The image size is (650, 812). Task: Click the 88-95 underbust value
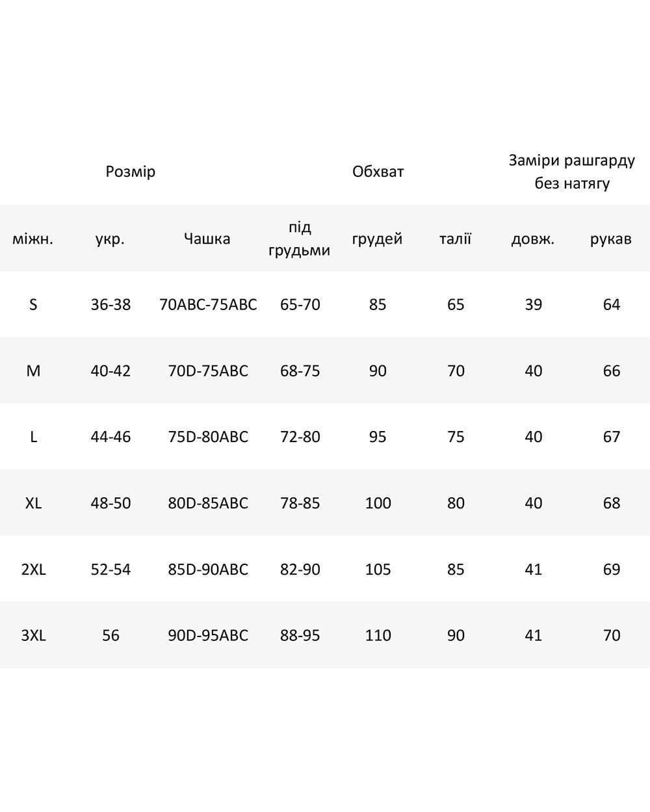click(300, 635)
